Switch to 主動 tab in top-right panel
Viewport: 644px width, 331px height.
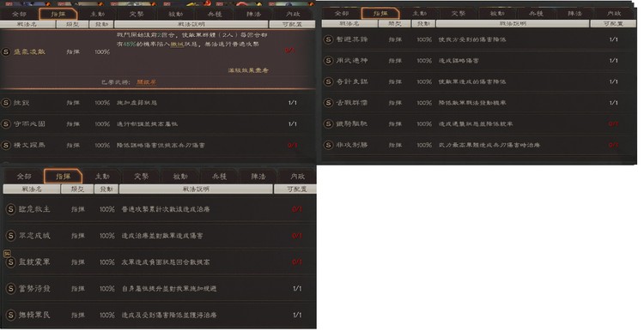419,14
